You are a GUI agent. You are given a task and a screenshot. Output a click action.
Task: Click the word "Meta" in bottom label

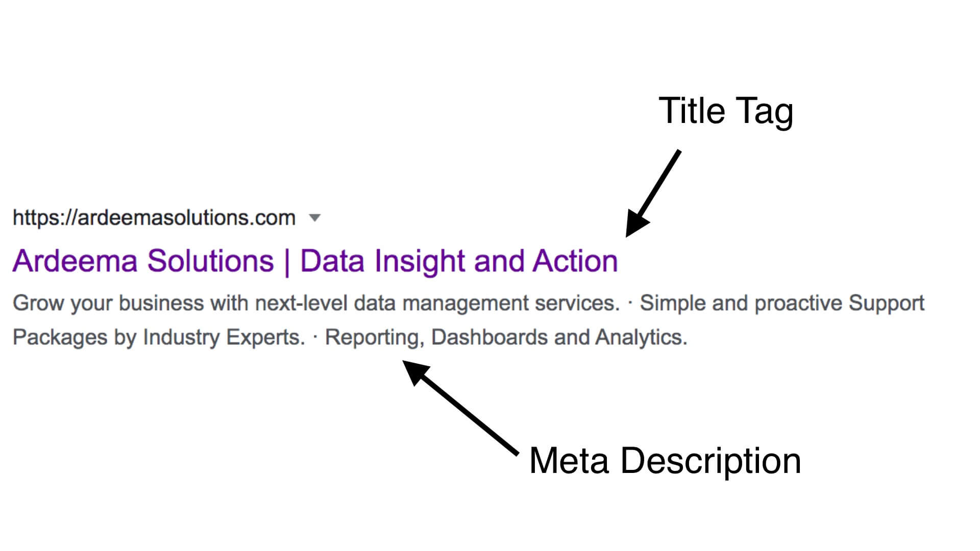click(569, 461)
